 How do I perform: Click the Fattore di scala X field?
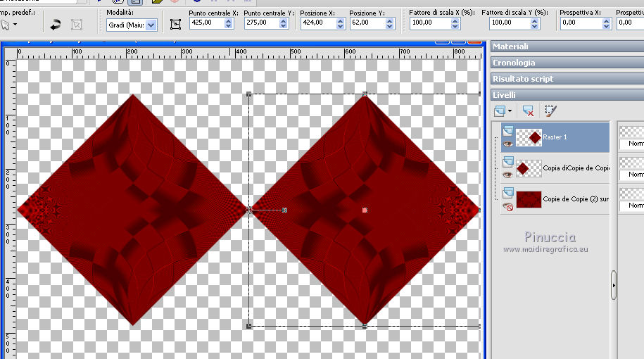tap(431, 23)
